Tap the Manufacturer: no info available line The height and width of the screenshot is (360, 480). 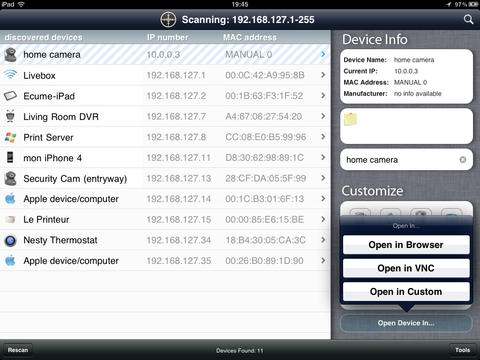pyautogui.click(x=392, y=94)
